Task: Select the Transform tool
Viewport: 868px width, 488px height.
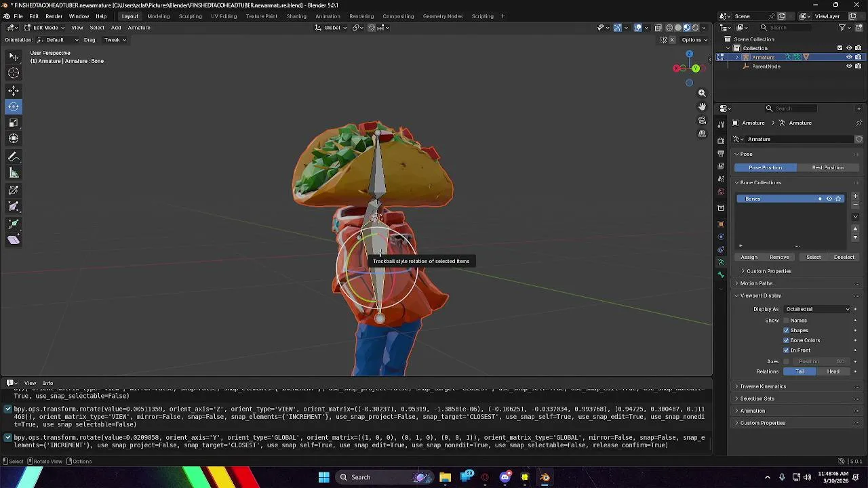Action: click(14, 139)
